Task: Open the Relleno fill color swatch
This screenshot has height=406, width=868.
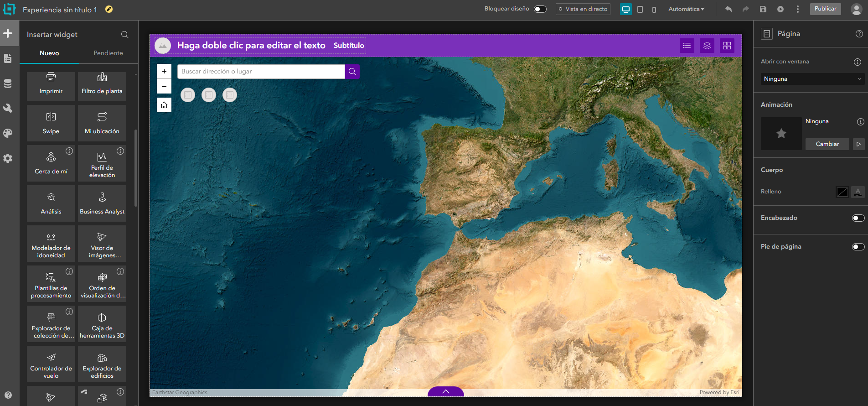Action: click(x=842, y=192)
